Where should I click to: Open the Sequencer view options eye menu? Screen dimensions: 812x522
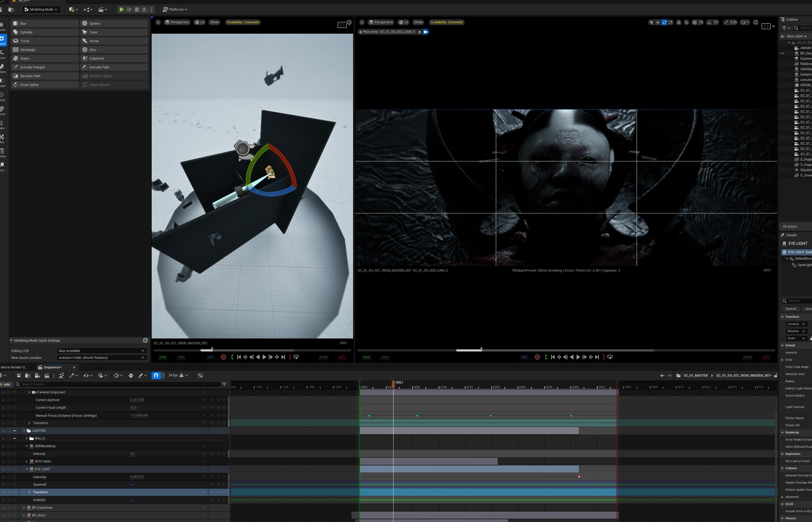tap(88, 375)
